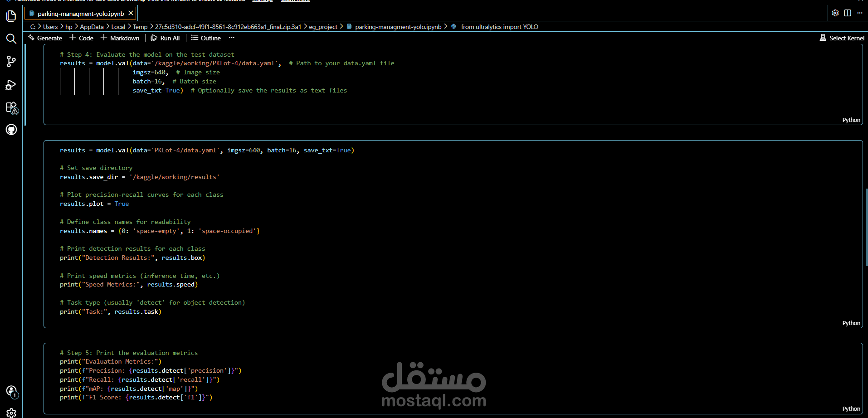Viewport: 868px width, 418px height.
Task: Open the Manage gear icon in the activity bar
Action: pyautogui.click(x=11, y=413)
